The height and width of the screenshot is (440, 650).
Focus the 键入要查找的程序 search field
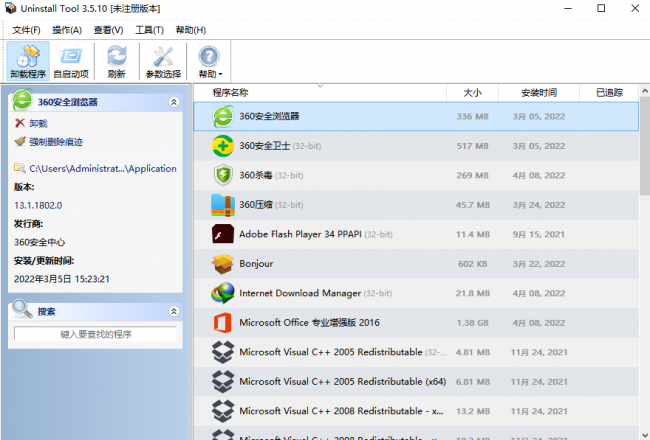(95, 334)
